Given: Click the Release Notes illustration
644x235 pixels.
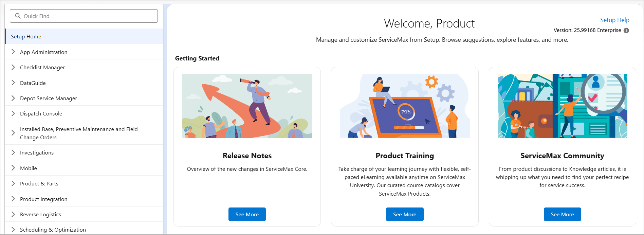Looking at the screenshot, I should (247, 106).
